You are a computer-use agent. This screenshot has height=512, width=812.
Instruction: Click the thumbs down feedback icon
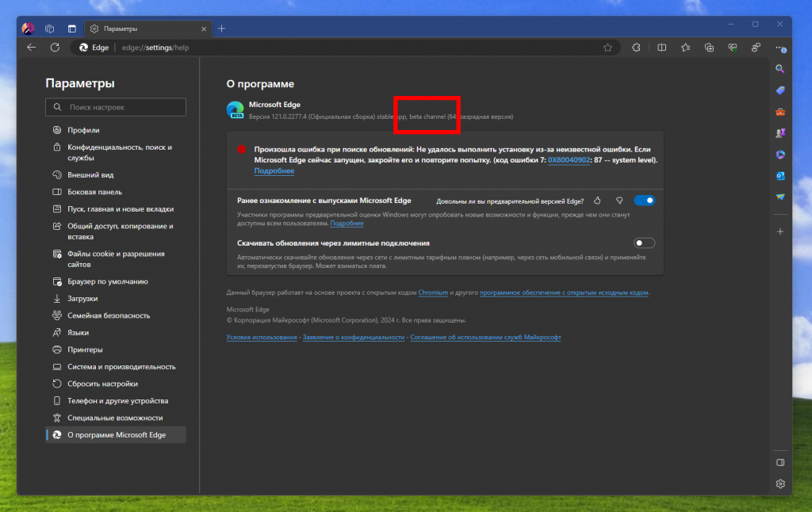click(619, 201)
